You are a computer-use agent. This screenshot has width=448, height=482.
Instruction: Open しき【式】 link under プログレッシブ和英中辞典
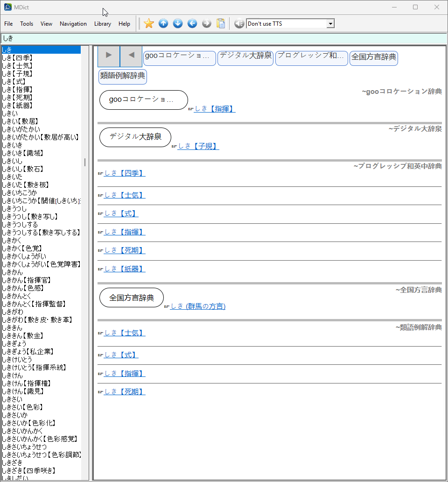121,213
